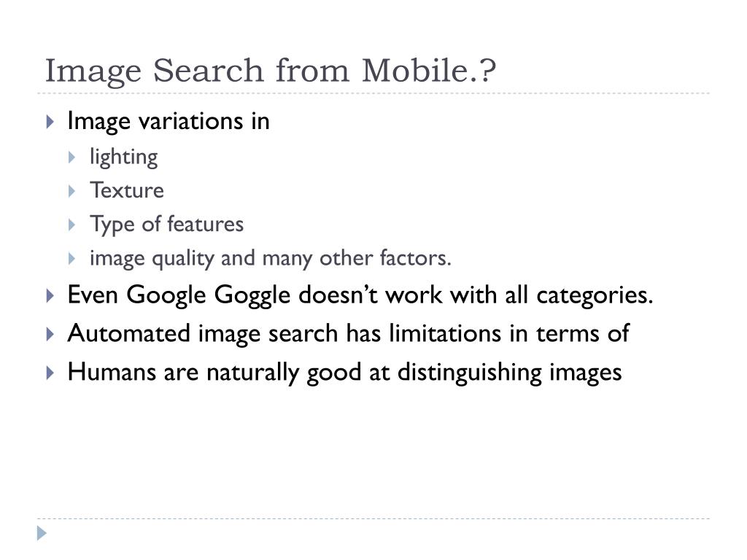Click the Even Google Goggle sentence
The height and width of the screenshot is (560, 747).
[360, 295]
